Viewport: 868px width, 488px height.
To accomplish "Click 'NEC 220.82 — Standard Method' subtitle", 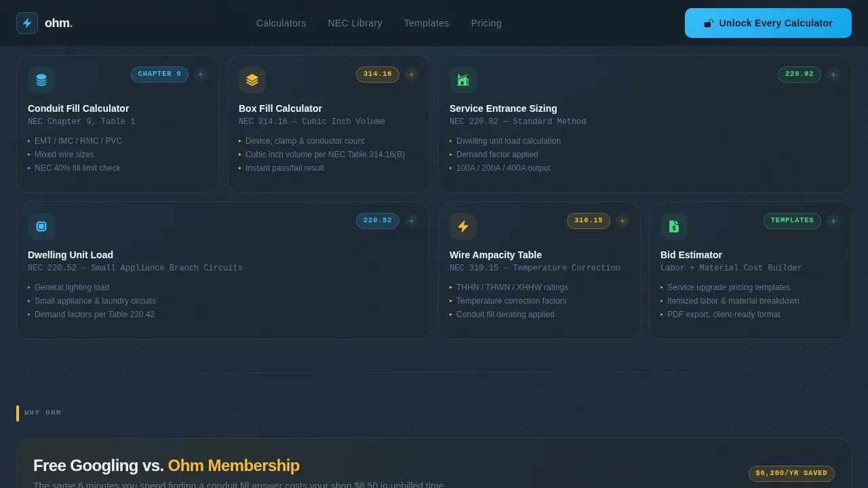I will point(518,122).
